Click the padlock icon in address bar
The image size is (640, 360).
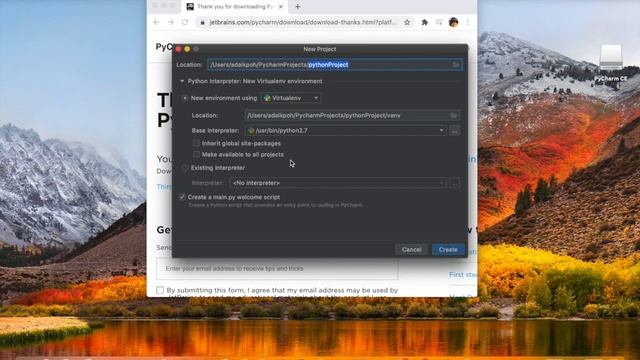point(202,22)
